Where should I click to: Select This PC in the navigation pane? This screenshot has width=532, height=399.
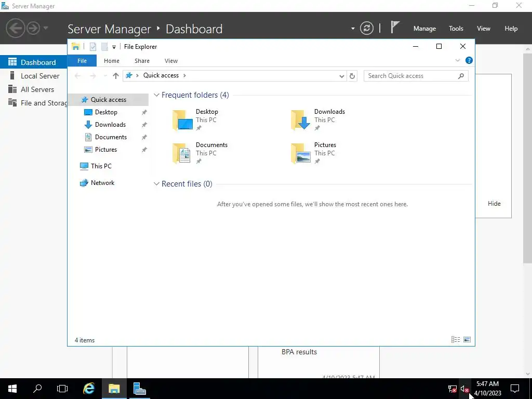pyautogui.click(x=101, y=166)
